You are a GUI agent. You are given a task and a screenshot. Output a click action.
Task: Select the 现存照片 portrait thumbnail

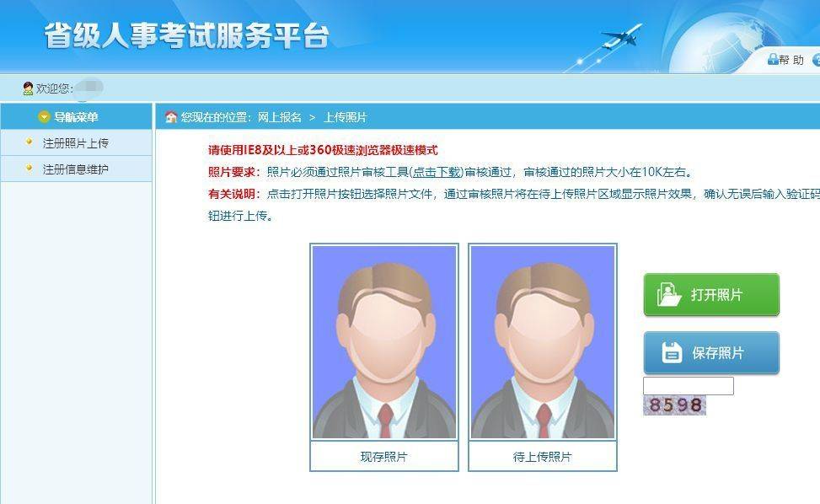(x=384, y=342)
